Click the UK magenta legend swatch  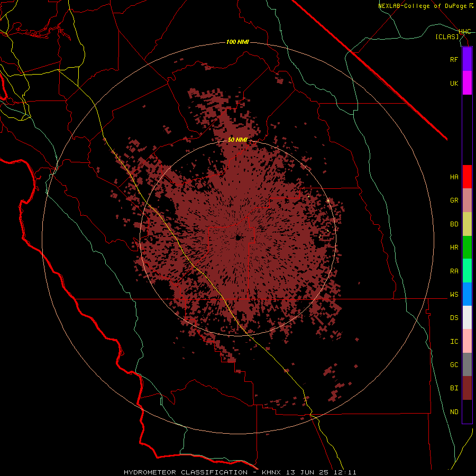tap(467, 83)
